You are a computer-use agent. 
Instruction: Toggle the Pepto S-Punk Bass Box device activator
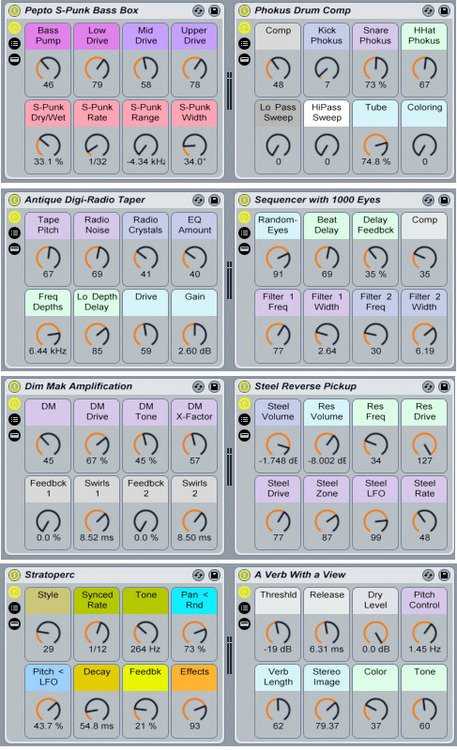click(x=15, y=10)
